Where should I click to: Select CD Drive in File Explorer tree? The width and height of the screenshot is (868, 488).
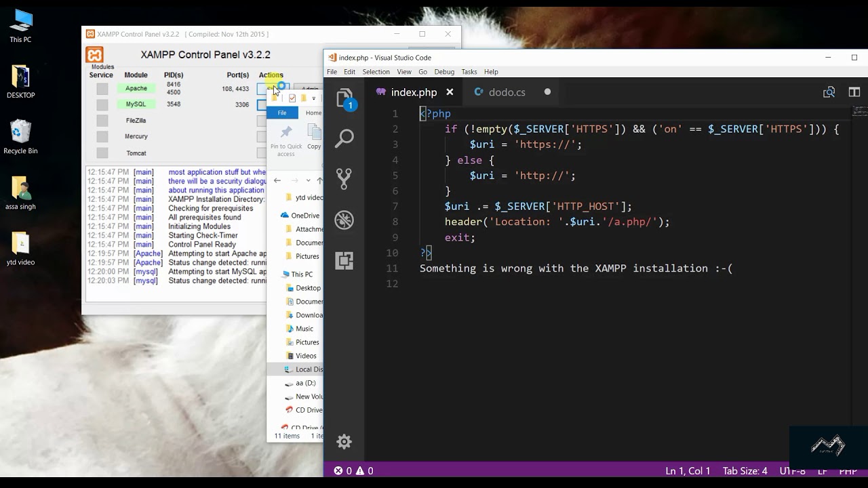(x=305, y=410)
